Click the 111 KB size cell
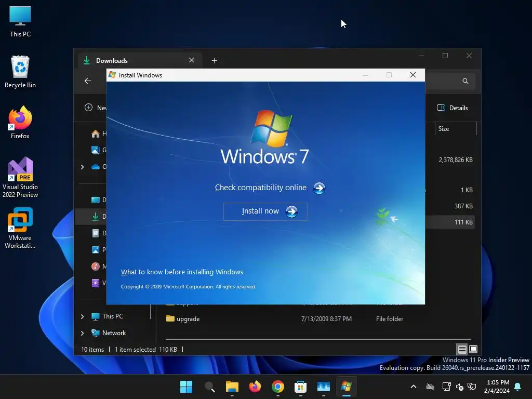532x399 pixels. pyautogui.click(x=463, y=222)
